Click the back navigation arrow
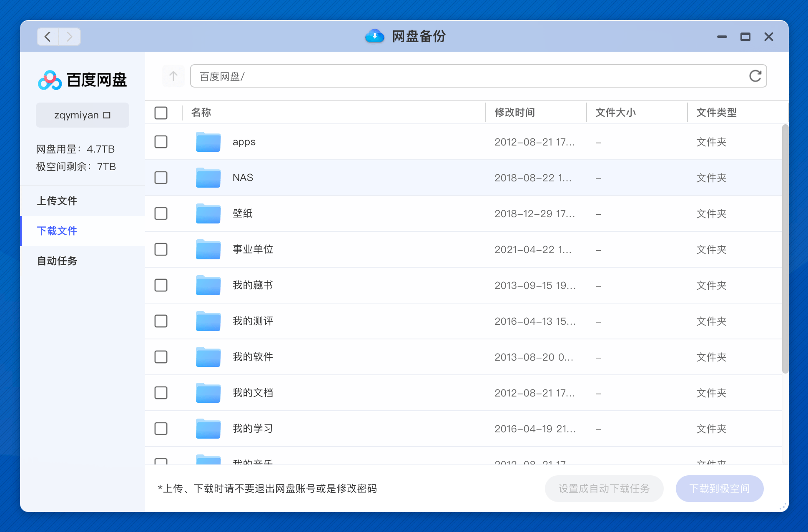808x532 pixels. point(47,37)
